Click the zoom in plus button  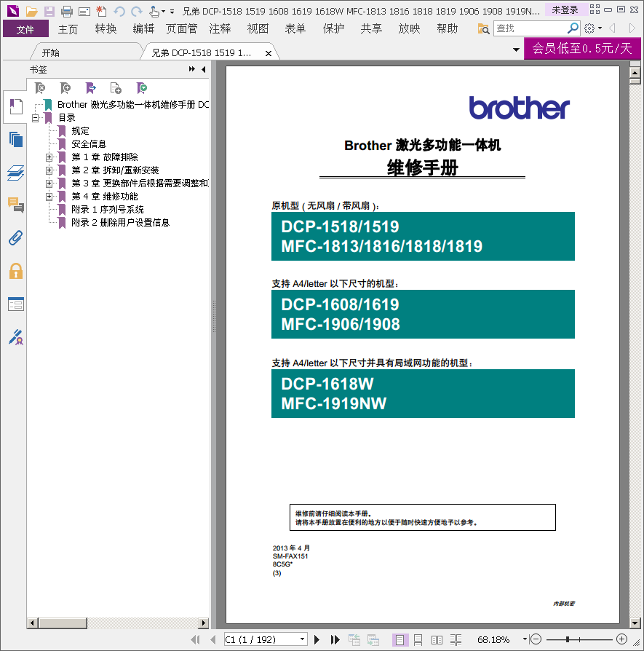click(621, 639)
